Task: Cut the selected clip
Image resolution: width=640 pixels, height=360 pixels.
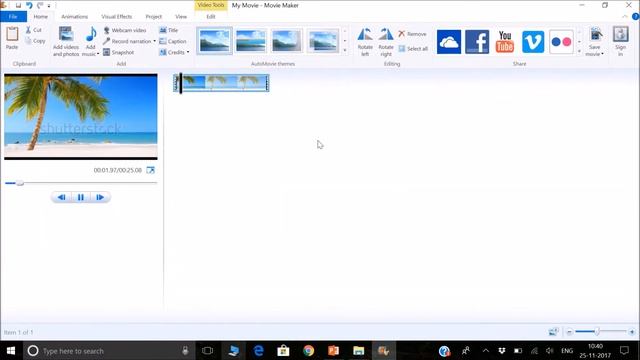Action: [x=33, y=30]
